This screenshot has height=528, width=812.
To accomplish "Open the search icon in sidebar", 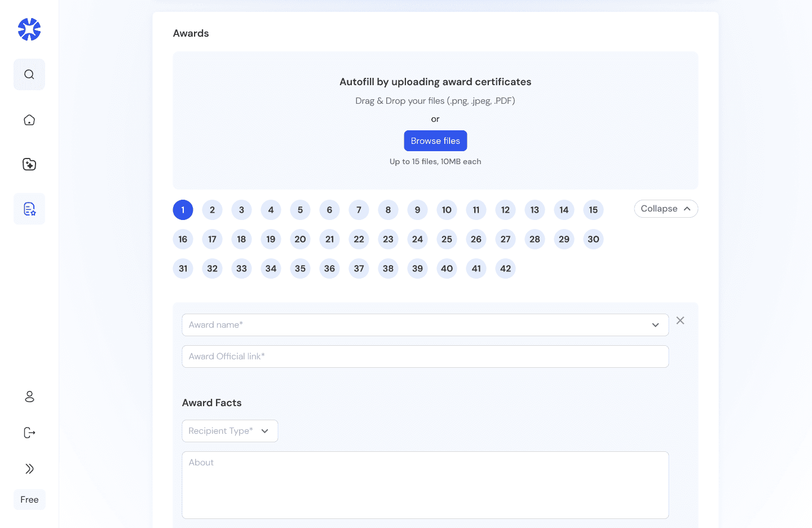I will 29,74.
